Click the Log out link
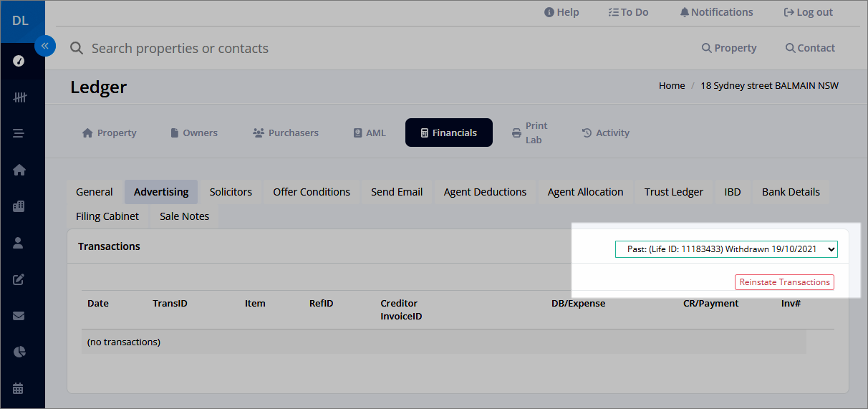The width and height of the screenshot is (868, 409). point(809,12)
